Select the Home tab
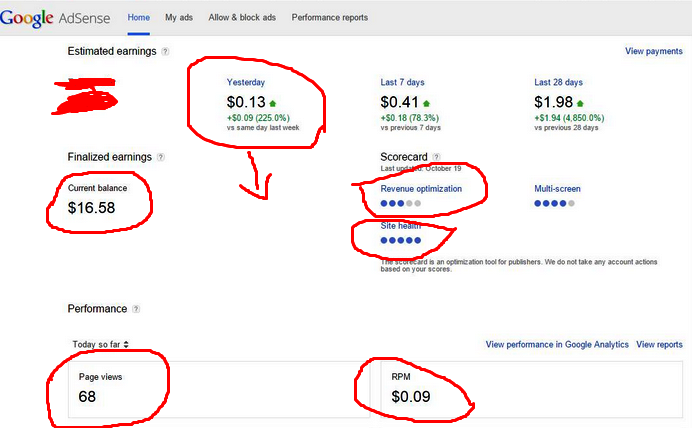Image resolution: width=692 pixels, height=428 pixels. coord(139,17)
